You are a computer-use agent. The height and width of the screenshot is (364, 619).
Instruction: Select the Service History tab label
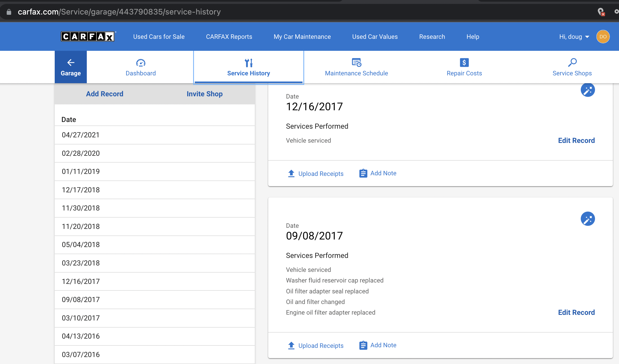249,73
